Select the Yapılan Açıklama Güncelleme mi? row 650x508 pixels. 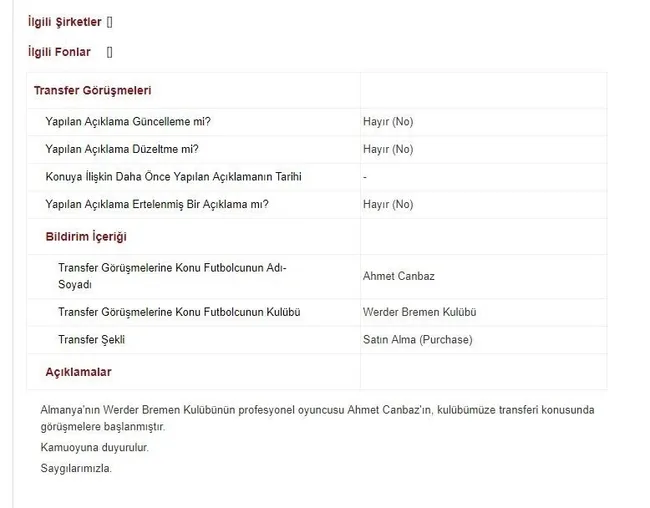pos(317,122)
